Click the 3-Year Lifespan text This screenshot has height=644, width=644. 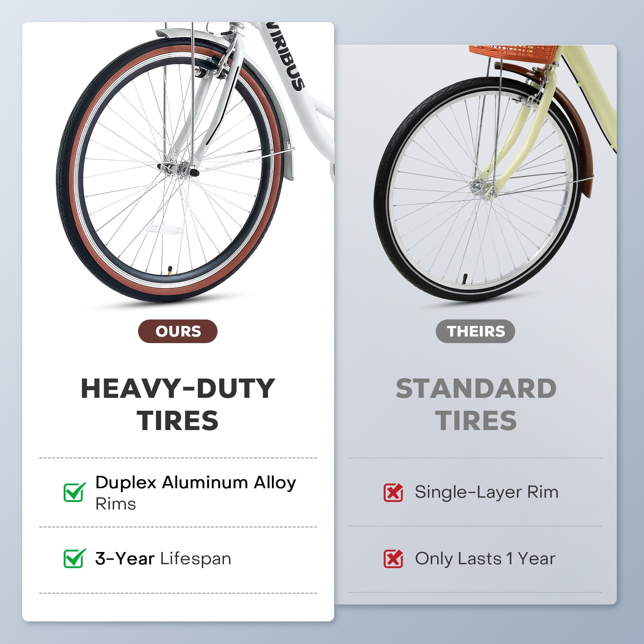(163, 558)
